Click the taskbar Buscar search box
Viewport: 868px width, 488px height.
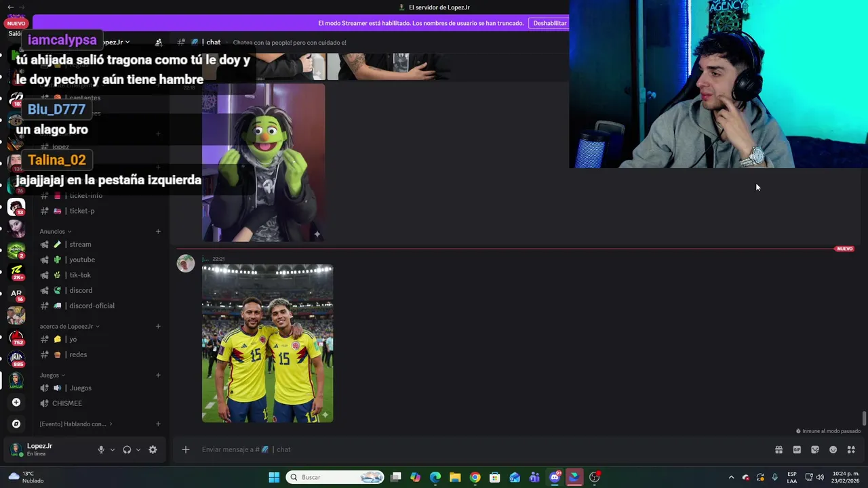(x=335, y=477)
